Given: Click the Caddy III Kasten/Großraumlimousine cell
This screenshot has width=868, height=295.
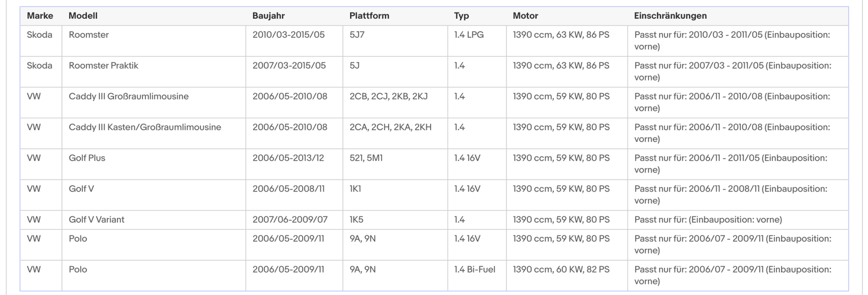Looking at the screenshot, I should pos(145,127).
